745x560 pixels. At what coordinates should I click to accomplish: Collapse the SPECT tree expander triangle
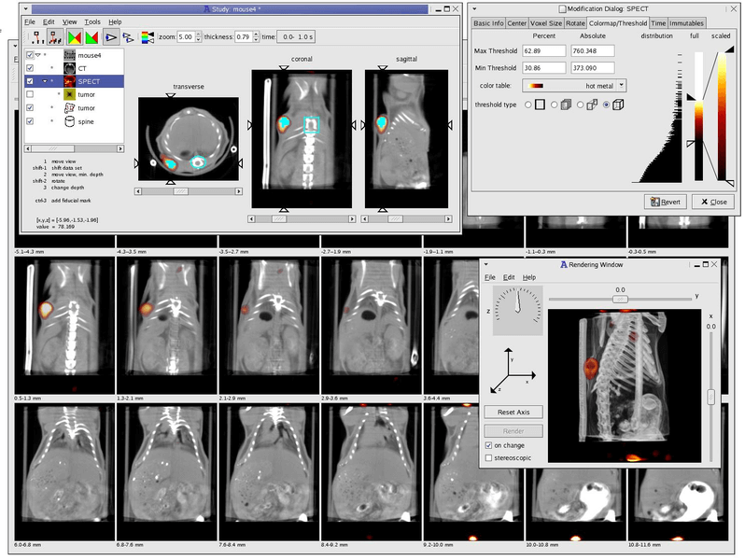click(x=45, y=81)
